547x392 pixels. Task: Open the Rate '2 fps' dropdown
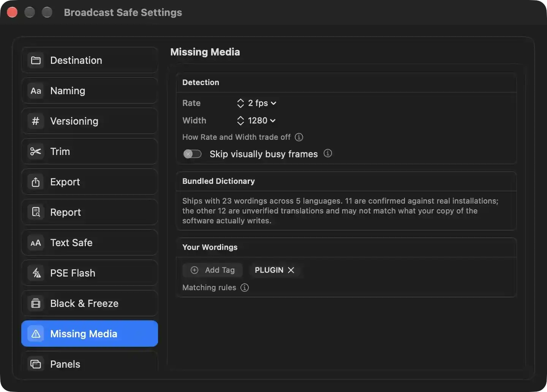click(x=262, y=103)
